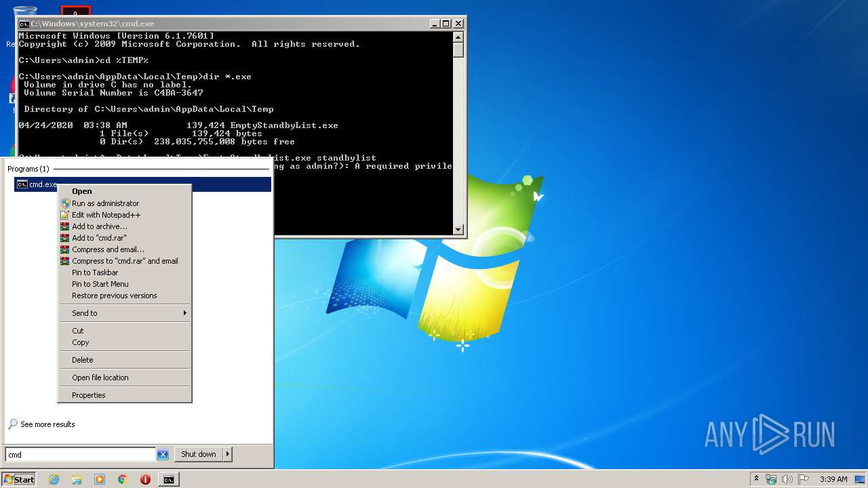The width and height of the screenshot is (868, 488).
Task: Click the 3:39 AM clock
Action: 833,479
